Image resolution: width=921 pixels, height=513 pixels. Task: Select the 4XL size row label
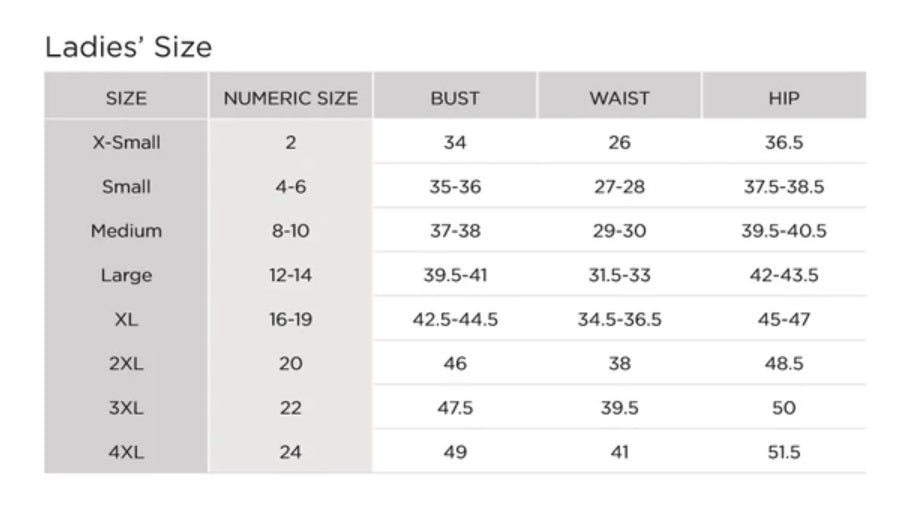point(126,452)
